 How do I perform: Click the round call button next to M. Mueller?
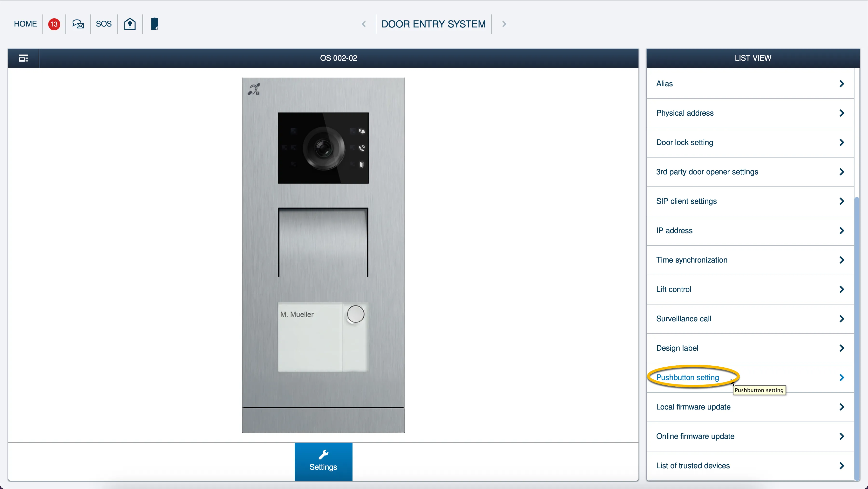click(355, 314)
